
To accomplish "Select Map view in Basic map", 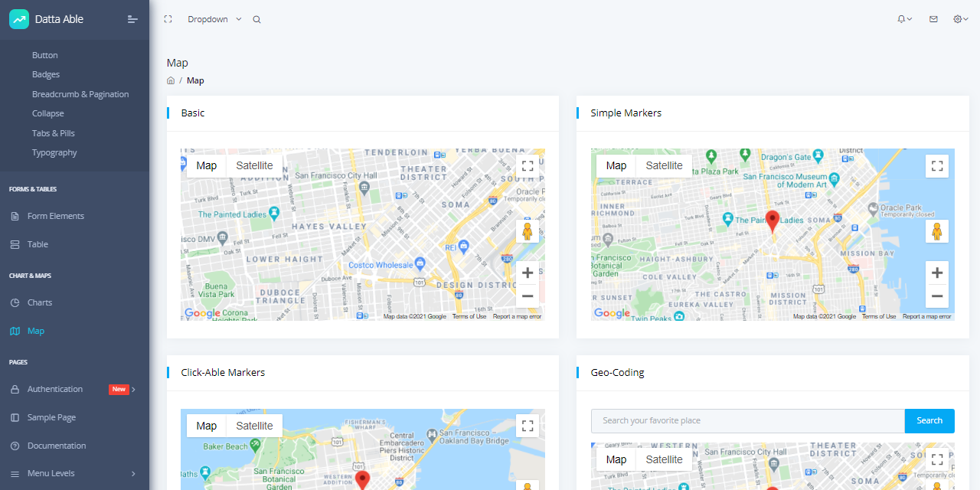I will (207, 165).
